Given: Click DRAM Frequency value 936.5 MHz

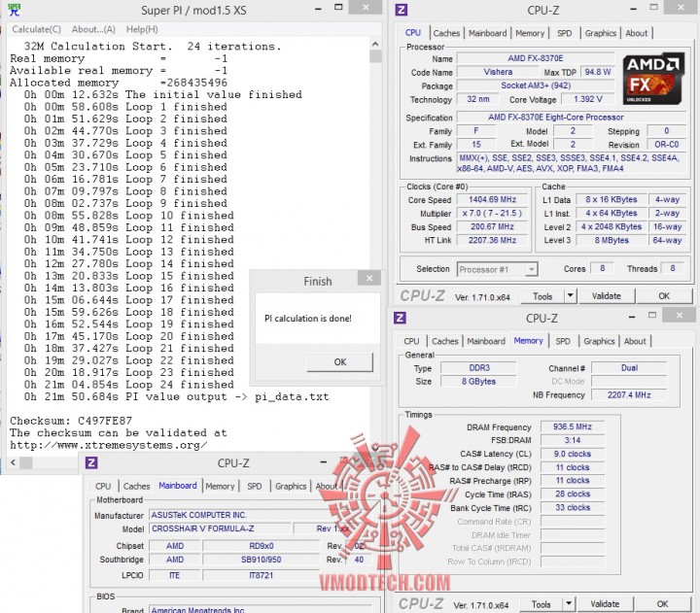Looking at the screenshot, I should (573, 426).
